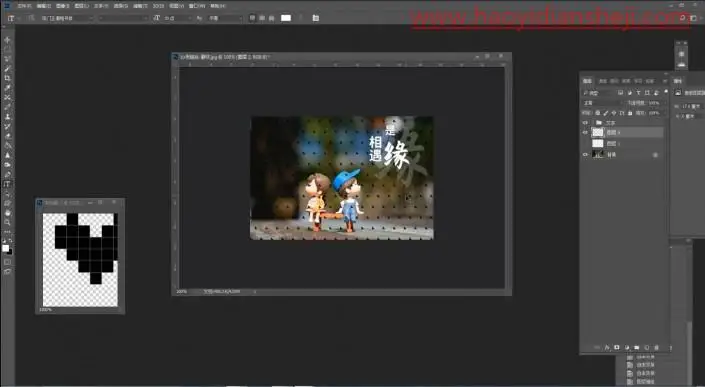This screenshot has height=387, width=705.
Task: Open the layer blend mode dropdown
Action: (x=603, y=103)
